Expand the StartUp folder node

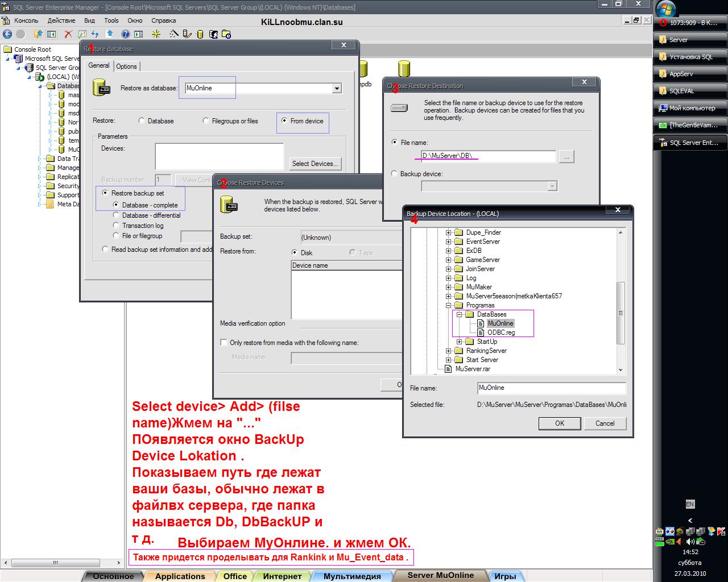[459, 342]
